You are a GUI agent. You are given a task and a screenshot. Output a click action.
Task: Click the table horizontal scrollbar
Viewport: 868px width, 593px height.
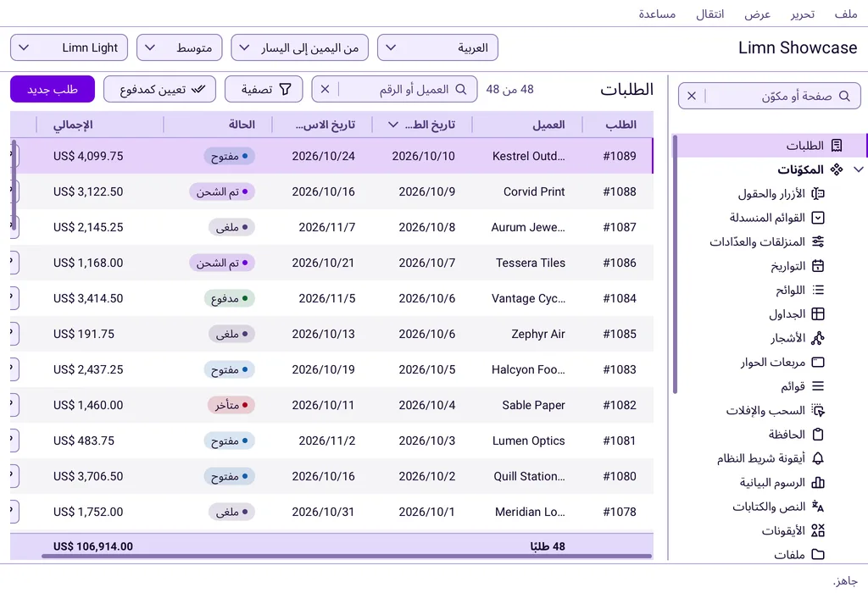(x=347, y=556)
